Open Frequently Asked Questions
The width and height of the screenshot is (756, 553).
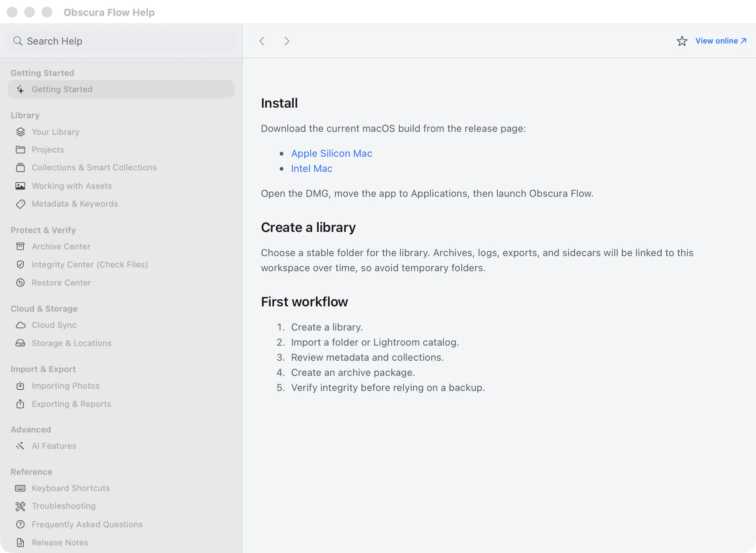pyautogui.click(x=121, y=524)
